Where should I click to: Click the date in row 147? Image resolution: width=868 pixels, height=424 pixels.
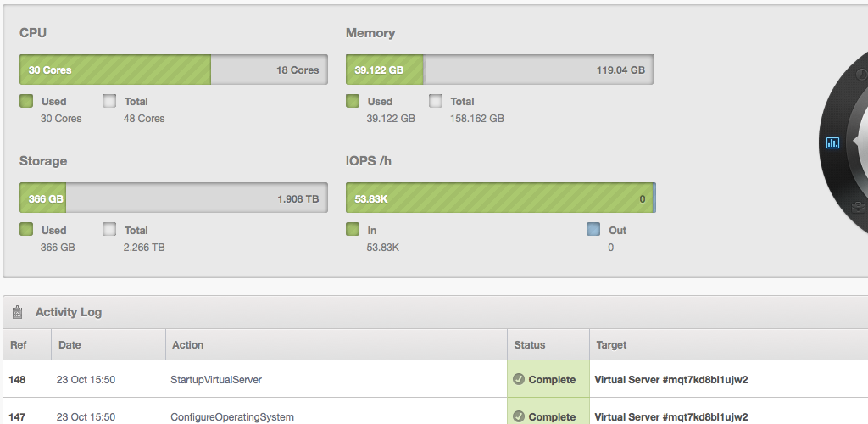tap(86, 417)
